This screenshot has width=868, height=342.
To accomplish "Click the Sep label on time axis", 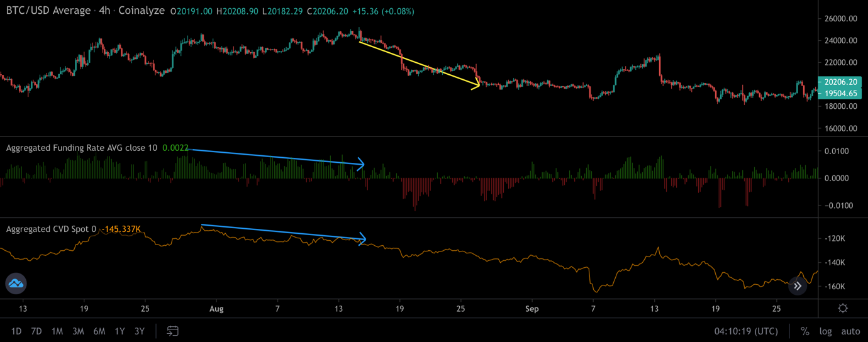I will [532, 309].
